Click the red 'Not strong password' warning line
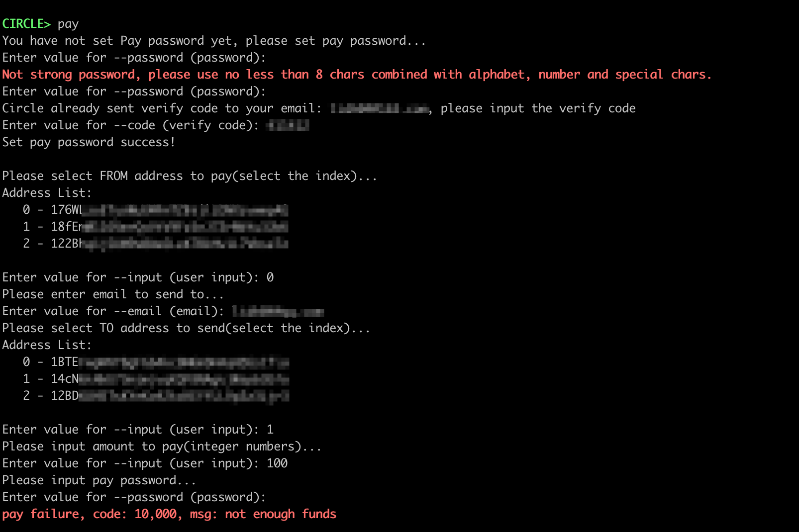Viewport: 799px width, 532px height. tap(357, 75)
